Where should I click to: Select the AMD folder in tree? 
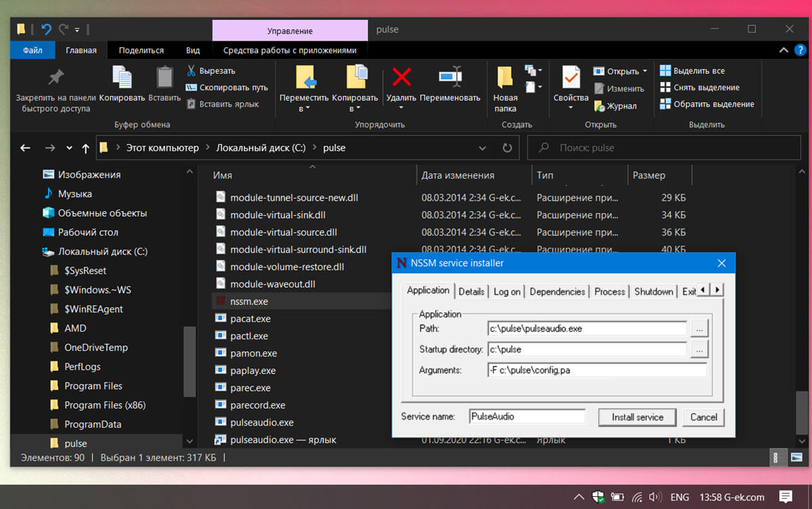(x=75, y=328)
